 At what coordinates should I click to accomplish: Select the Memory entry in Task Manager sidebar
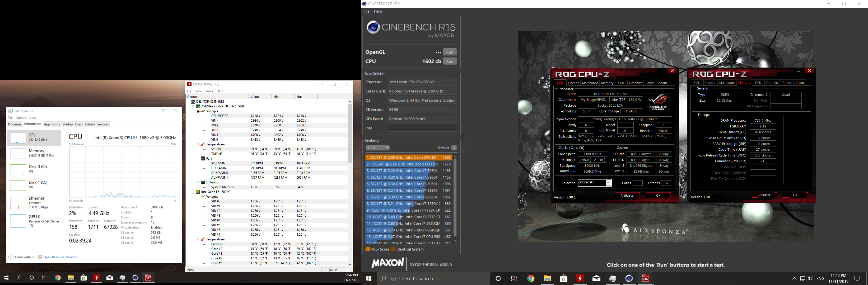click(34, 153)
